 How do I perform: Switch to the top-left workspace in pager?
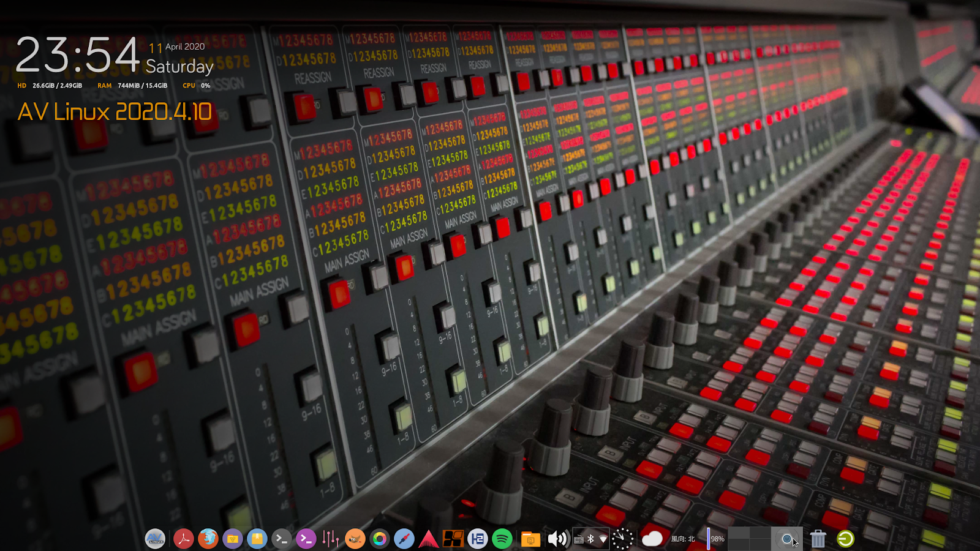739,533
